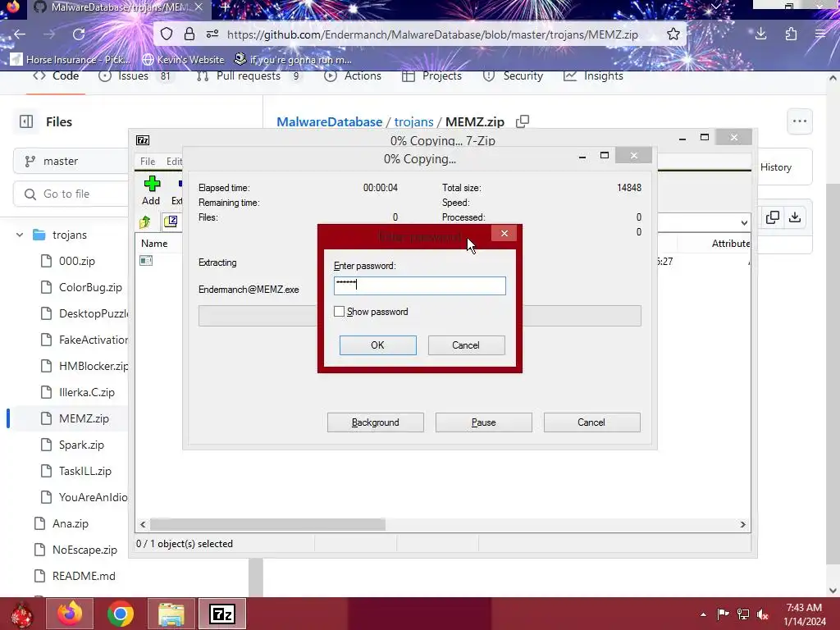This screenshot has height=630, width=840.
Task: Click GitHub download raw file icon
Action: point(795,217)
